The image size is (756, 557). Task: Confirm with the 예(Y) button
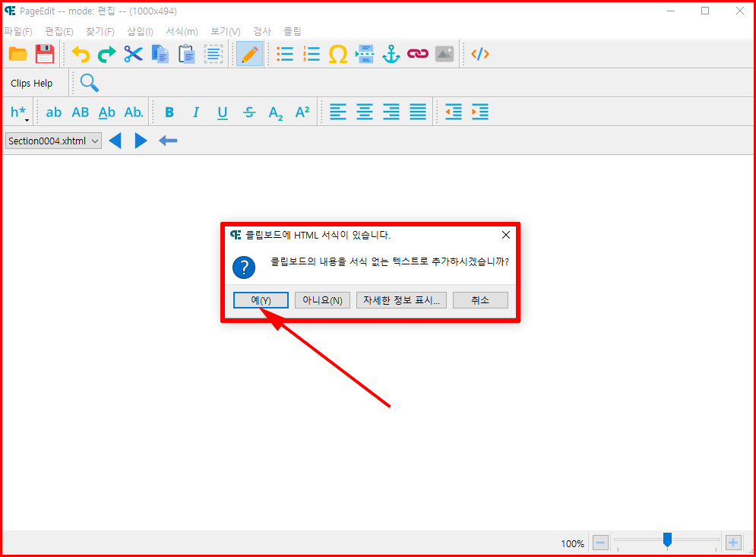(x=261, y=300)
